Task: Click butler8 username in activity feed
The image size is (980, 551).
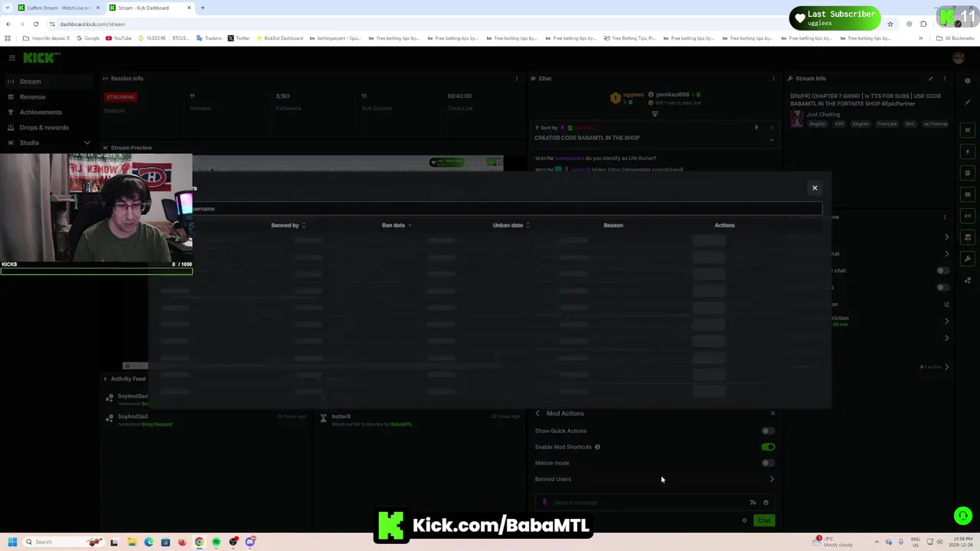Action: point(341,416)
